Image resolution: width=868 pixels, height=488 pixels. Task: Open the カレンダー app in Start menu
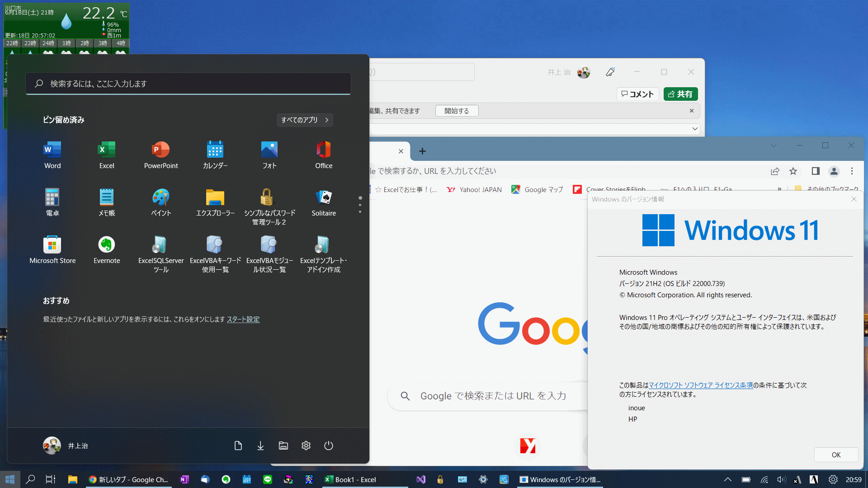[x=215, y=155]
